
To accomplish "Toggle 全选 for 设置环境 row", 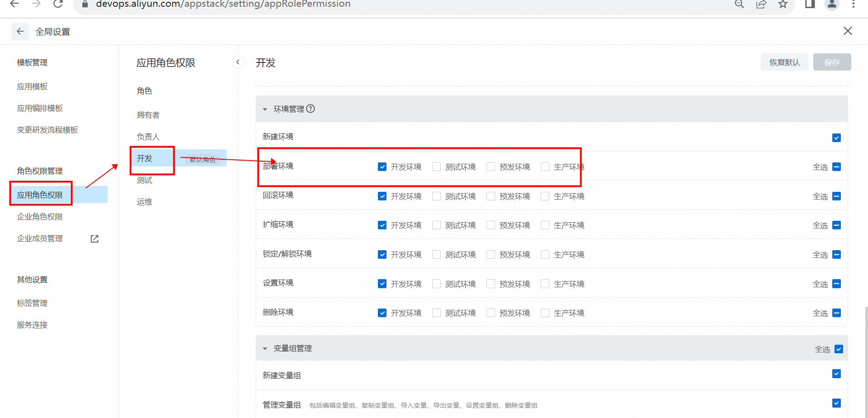I will (836, 284).
